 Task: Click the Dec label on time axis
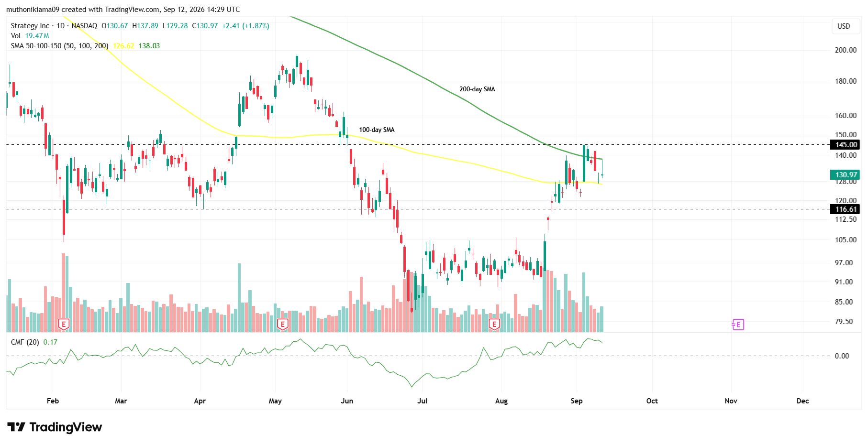tap(803, 401)
